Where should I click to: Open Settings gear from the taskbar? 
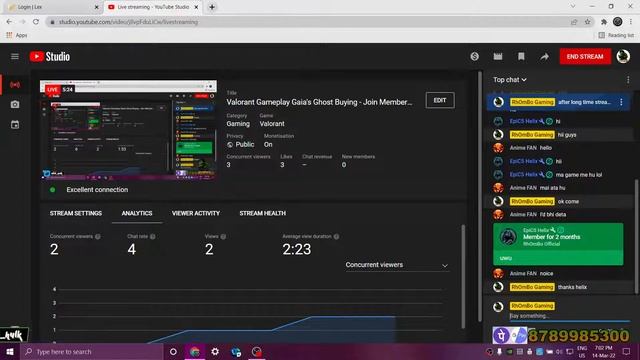pos(215,351)
